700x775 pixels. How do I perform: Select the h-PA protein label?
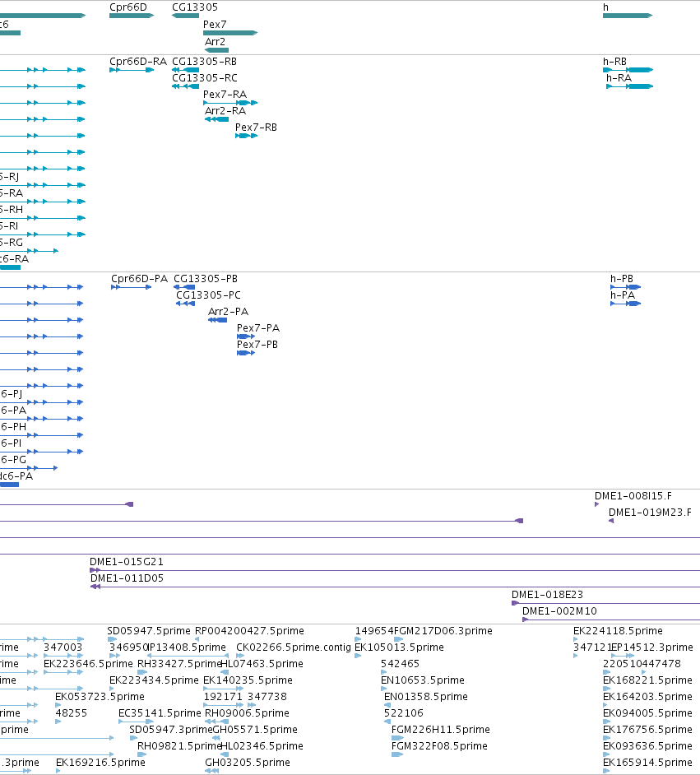coord(623,295)
